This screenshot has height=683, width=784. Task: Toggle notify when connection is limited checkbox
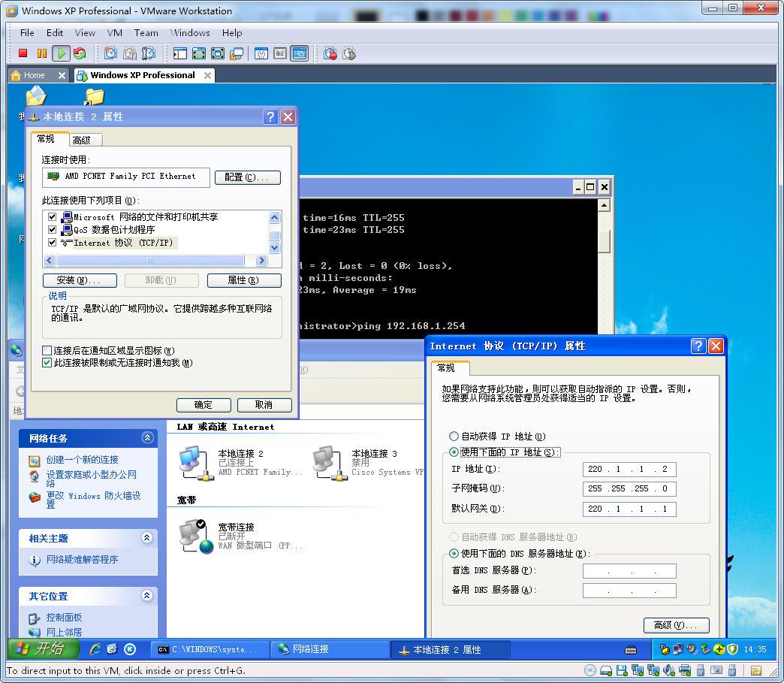[x=47, y=363]
